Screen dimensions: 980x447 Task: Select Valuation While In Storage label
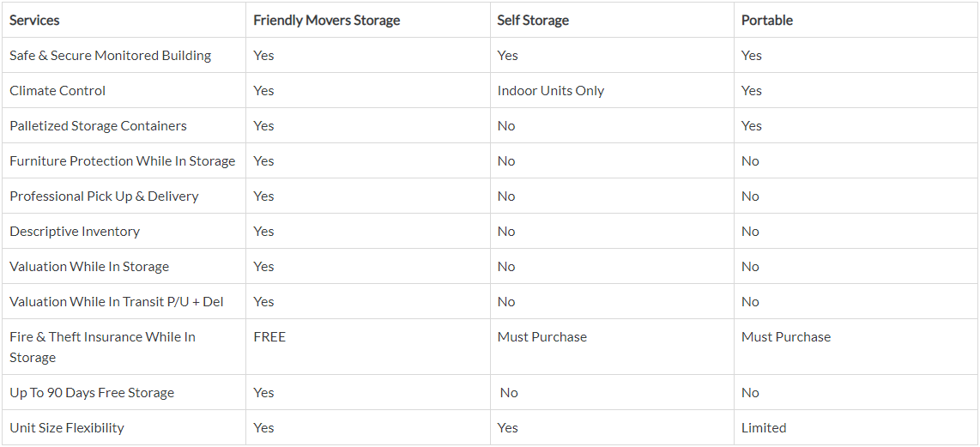[89, 266]
